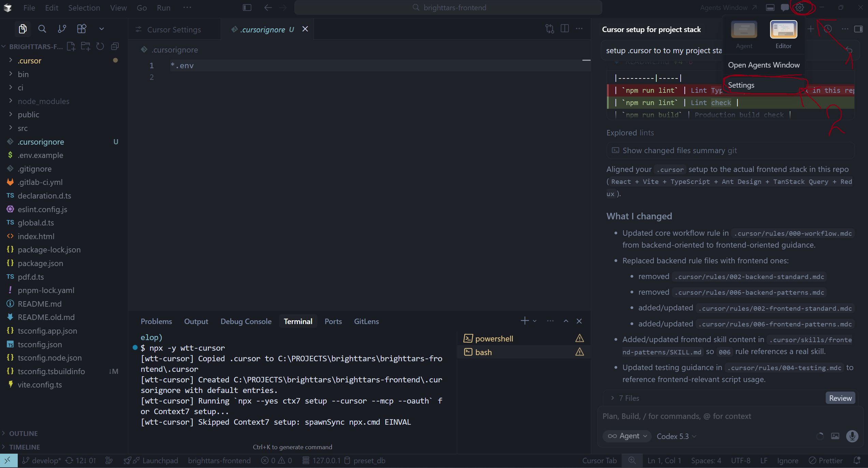Click the brighttars-frontend command search box
868x468 pixels.
pos(448,8)
